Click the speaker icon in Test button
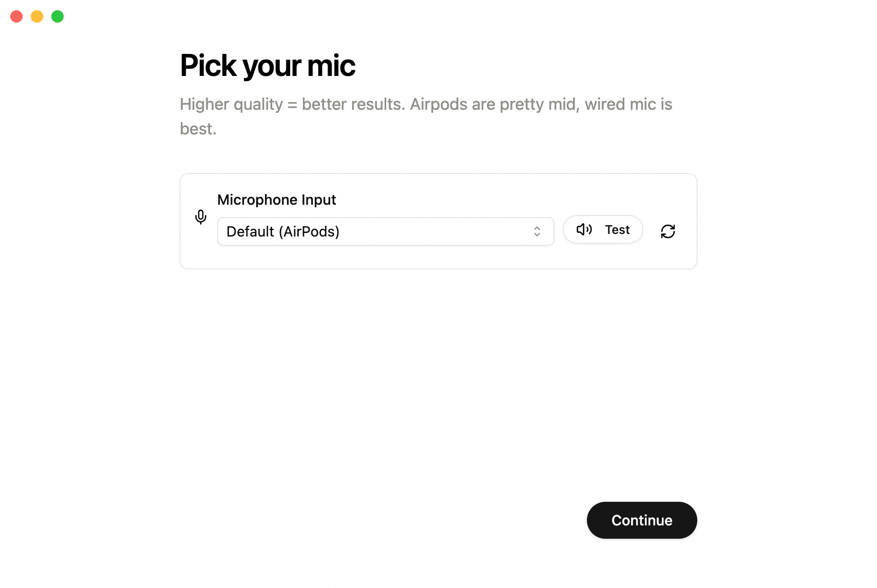The height and width of the screenshot is (588, 877). click(x=584, y=229)
